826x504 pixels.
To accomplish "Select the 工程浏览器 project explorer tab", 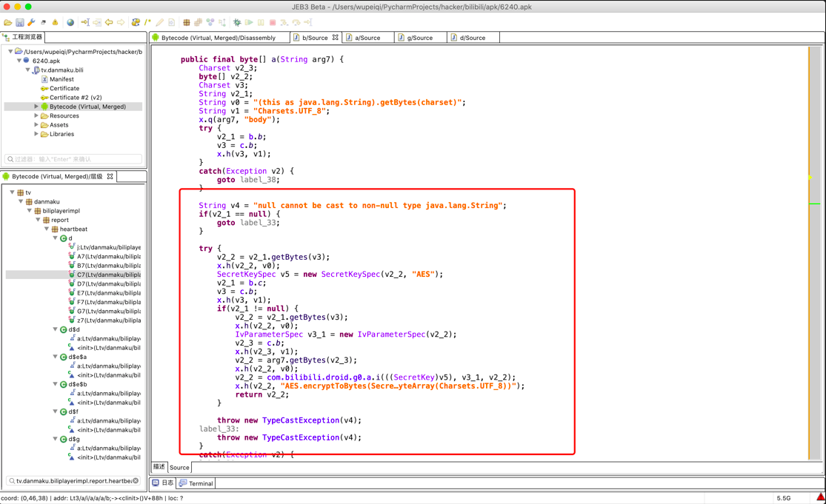I will tap(23, 37).
